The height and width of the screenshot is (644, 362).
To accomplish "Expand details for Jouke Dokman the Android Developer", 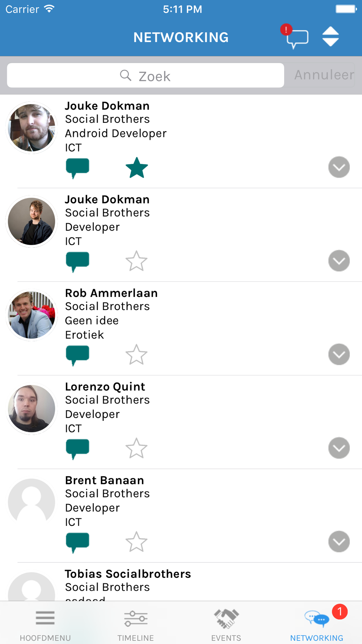I will coord(339,167).
